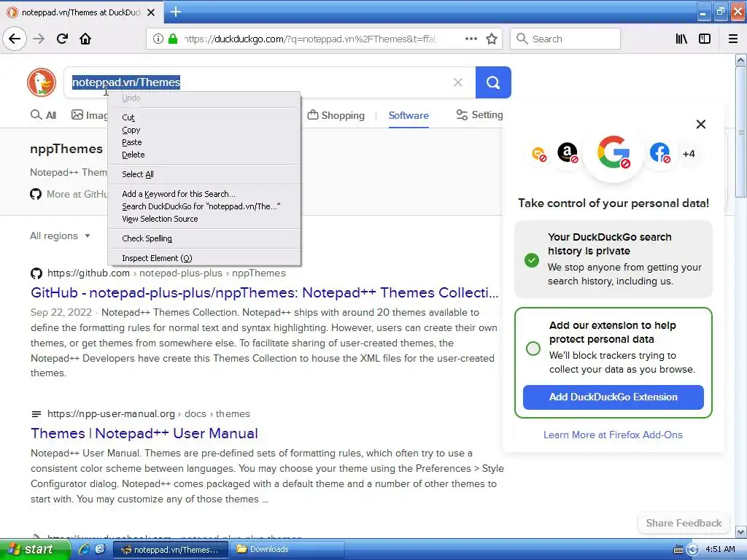The height and width of the screenshot is (560, 747).
Task: Click the DuckDuckGo duck logo
Action: [42, 82]
